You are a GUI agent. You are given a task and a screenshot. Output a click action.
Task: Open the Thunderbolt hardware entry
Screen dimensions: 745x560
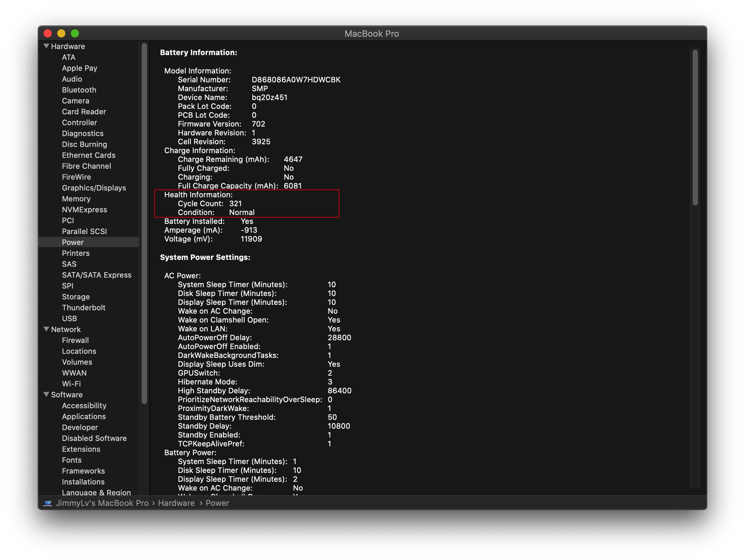tap(83, 308)
